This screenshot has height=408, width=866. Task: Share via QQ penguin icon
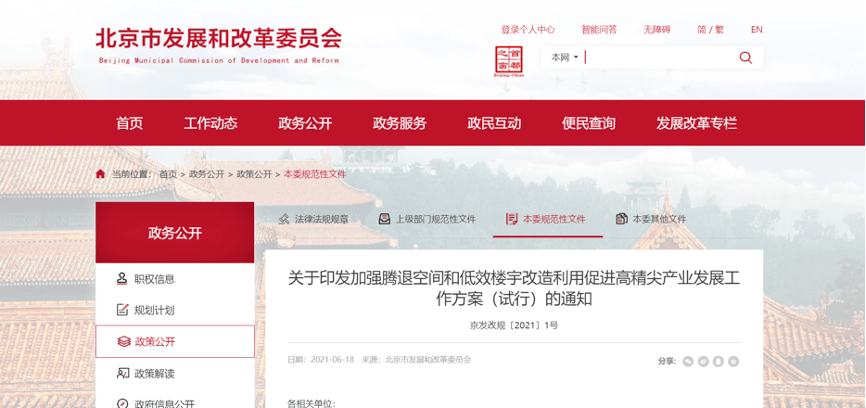click(718, 361)
